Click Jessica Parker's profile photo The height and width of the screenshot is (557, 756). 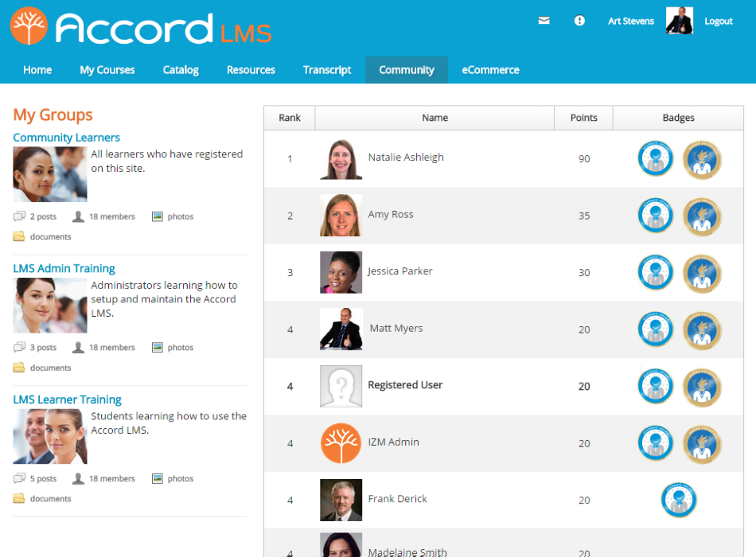click(x=341, y=272)
